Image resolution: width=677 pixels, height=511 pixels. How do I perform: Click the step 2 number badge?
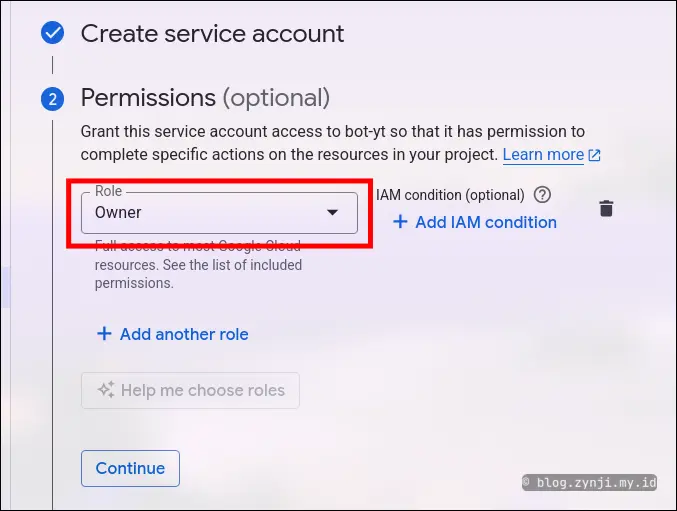52,98
